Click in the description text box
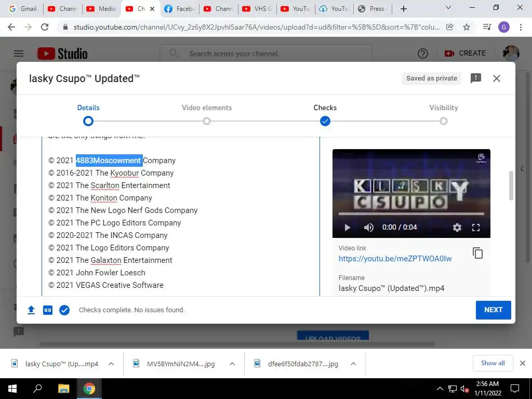The width and height of the screenshot is (532, 399). click(181, 217)
